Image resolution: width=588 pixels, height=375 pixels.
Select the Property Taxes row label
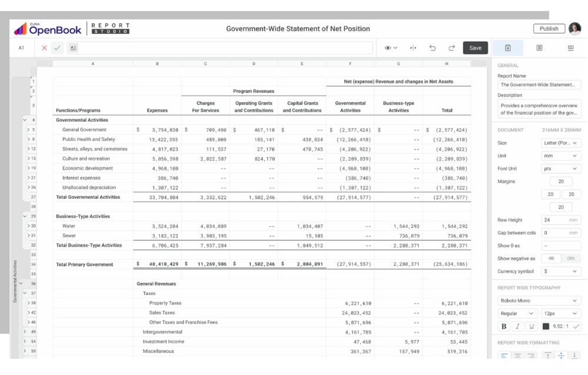click(x=165, y=303)
